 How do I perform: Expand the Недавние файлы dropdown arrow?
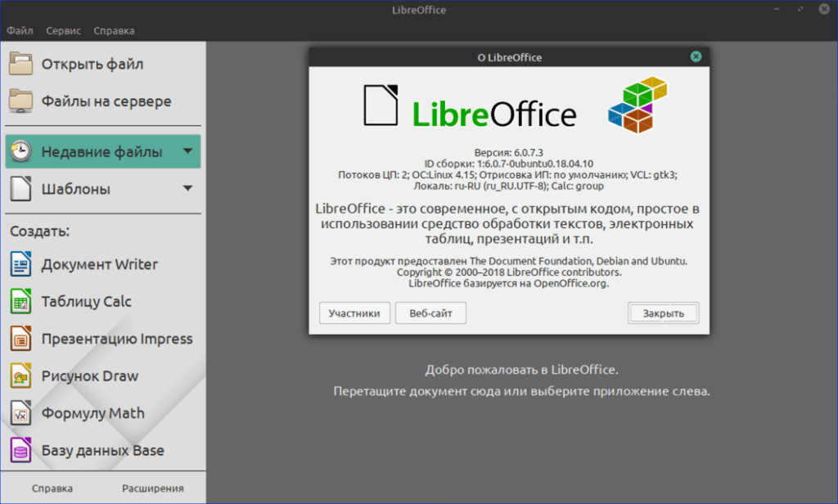(x=187, y=151)
